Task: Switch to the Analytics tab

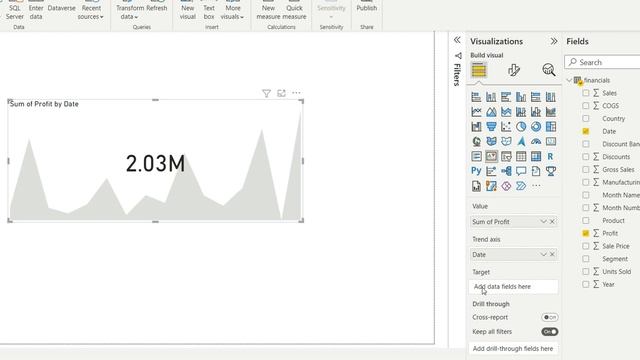Action: point(549,70)
